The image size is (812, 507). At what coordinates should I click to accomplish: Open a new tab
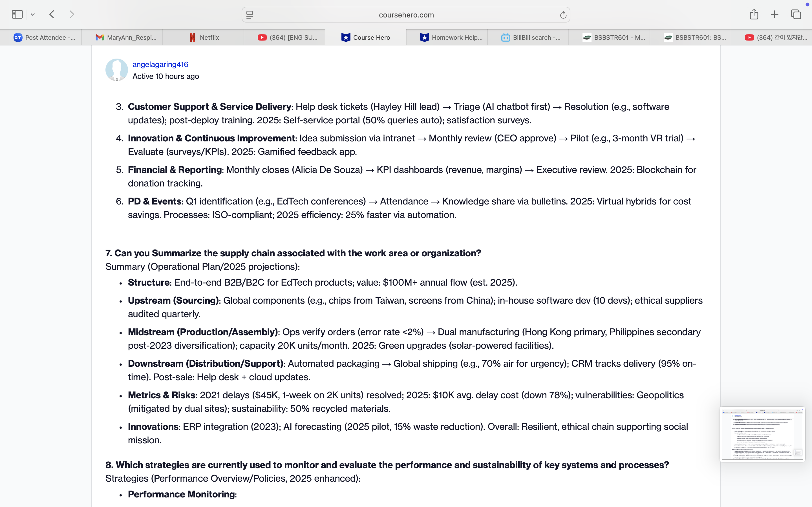775,14
